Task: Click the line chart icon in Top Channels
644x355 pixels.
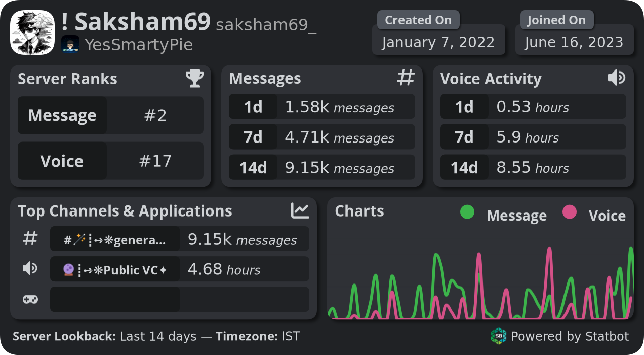Action: [x=300, y=210]
